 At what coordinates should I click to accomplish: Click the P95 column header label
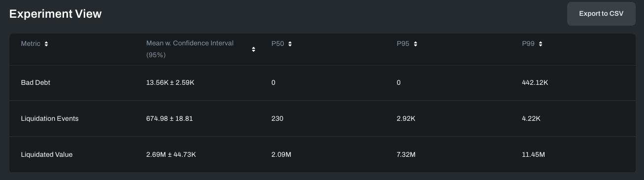403,44
